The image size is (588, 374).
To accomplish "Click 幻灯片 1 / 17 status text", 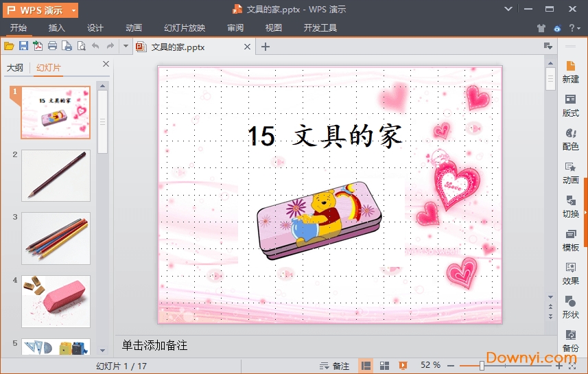I will (x=121, y=366).
